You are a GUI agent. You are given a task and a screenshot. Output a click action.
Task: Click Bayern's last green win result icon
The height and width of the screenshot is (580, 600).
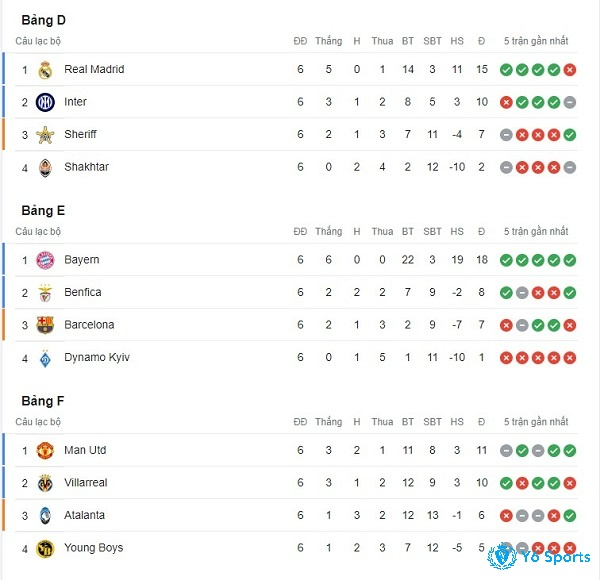pyautogui.click(x=570, y=261)
